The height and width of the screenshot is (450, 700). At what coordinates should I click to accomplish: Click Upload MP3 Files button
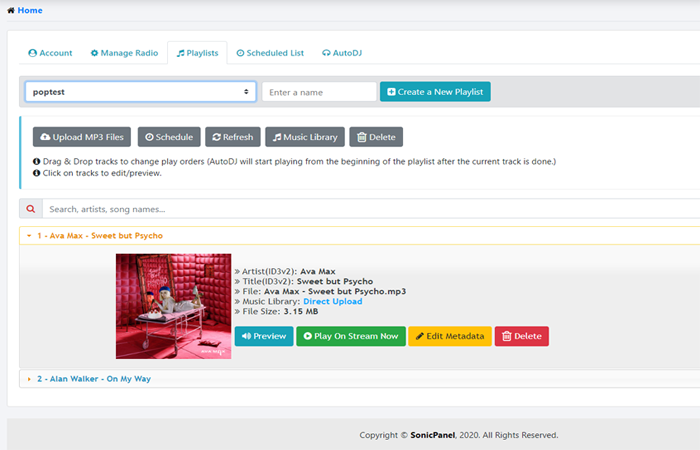pyautogui.click(x=83, y=137)
